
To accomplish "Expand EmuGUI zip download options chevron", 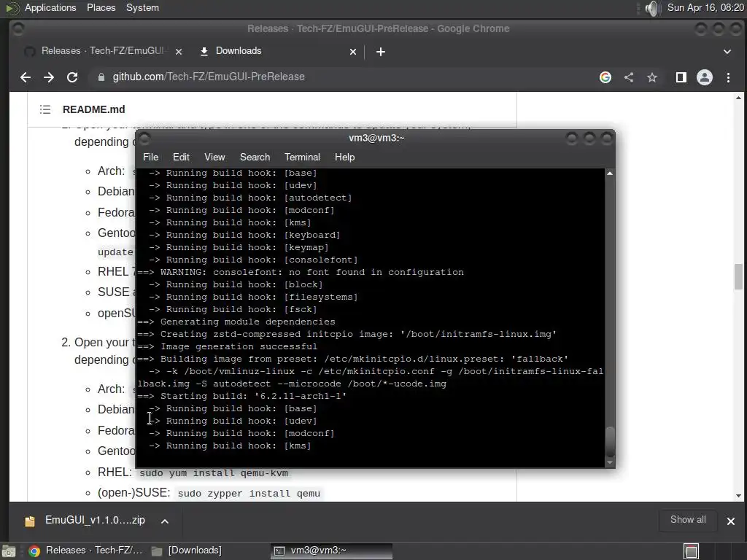I will pyautogui.click(x=165, y=521).
